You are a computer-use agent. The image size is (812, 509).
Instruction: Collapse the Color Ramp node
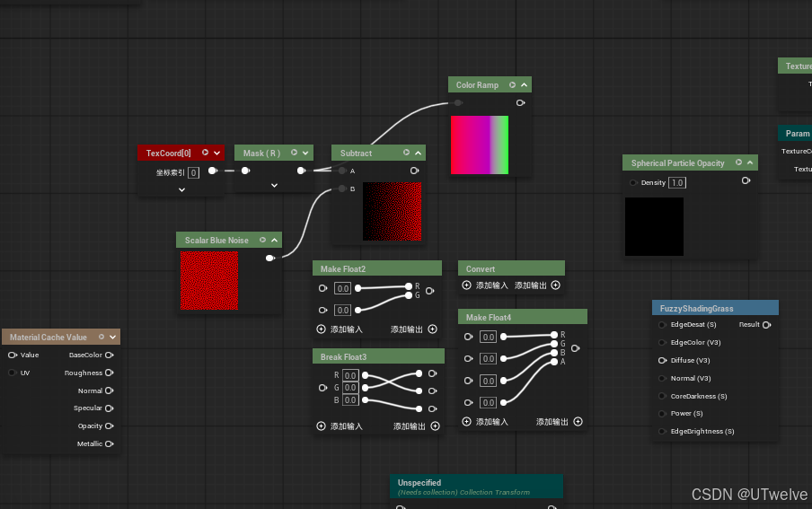[x=524, y=85]
